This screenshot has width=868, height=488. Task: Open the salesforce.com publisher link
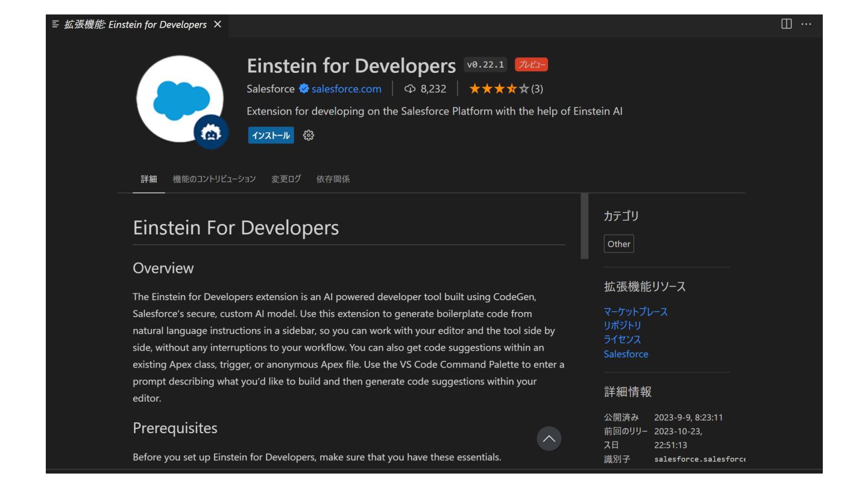[x=346, y=89]
